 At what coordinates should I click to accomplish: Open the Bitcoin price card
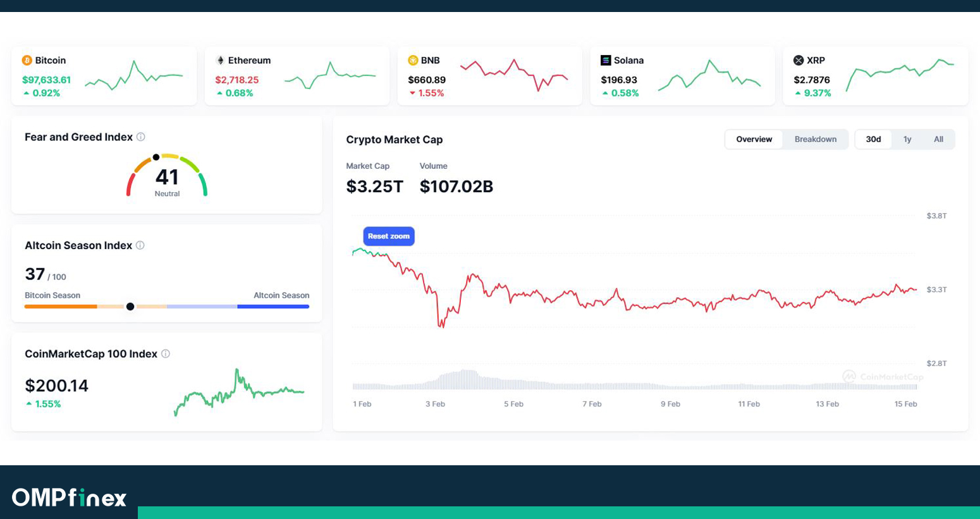pyautogui.click(x=104, y=76)
